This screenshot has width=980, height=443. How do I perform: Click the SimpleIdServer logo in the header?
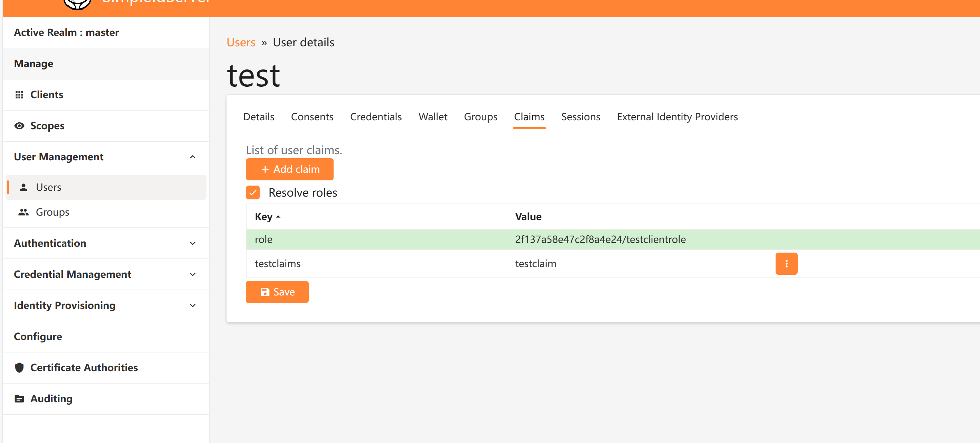tap(77, 3)
